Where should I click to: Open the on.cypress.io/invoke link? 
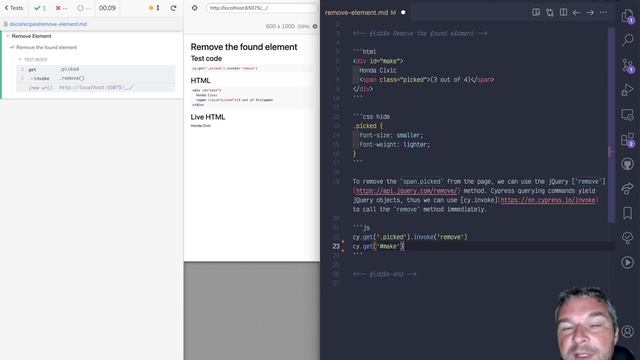(549, 200)
